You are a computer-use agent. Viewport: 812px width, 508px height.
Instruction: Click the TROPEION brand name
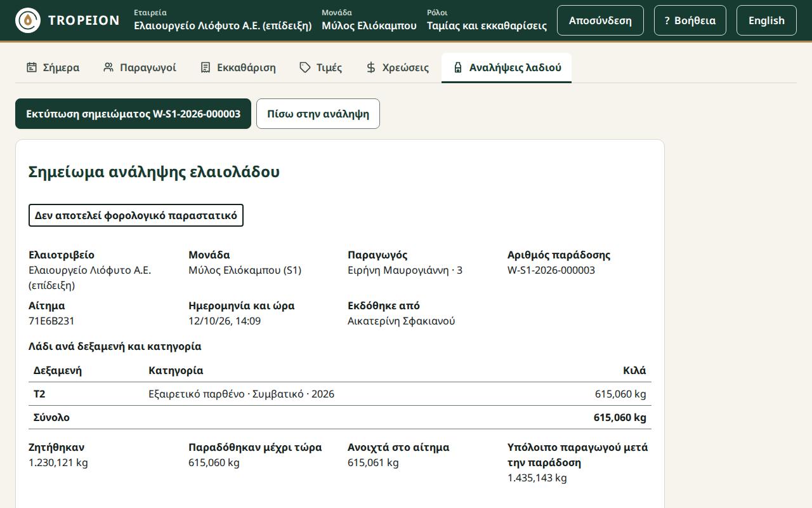tap(84, 20)
